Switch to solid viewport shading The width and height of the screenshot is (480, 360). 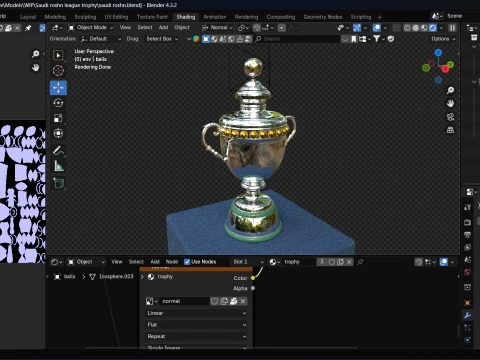pyautogui.click(x=416, y=28)
